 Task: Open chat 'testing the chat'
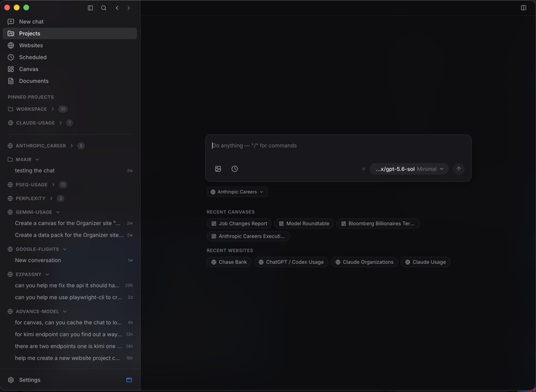point(70,170)
